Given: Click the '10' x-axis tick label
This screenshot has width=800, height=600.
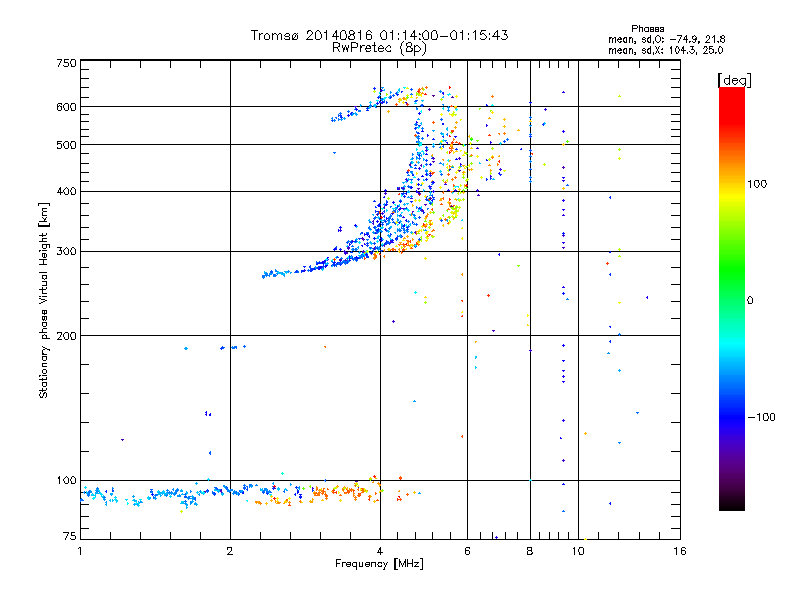Looking at the screenshot, I should click(578, 551).
